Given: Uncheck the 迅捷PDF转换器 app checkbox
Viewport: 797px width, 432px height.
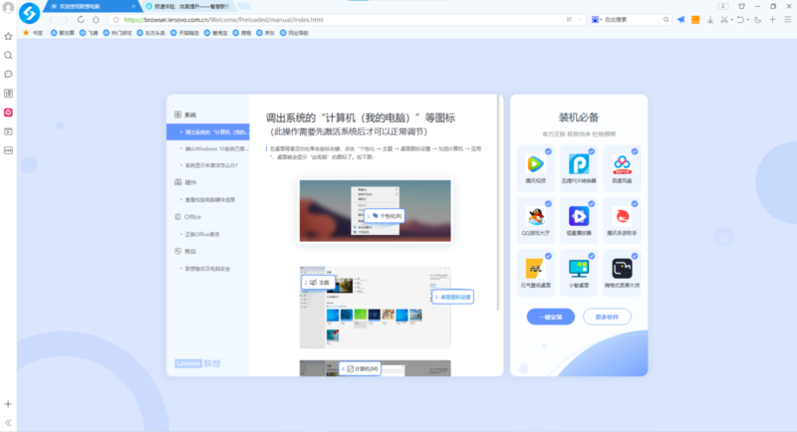Looking at the screenshot, I should 591,152.
